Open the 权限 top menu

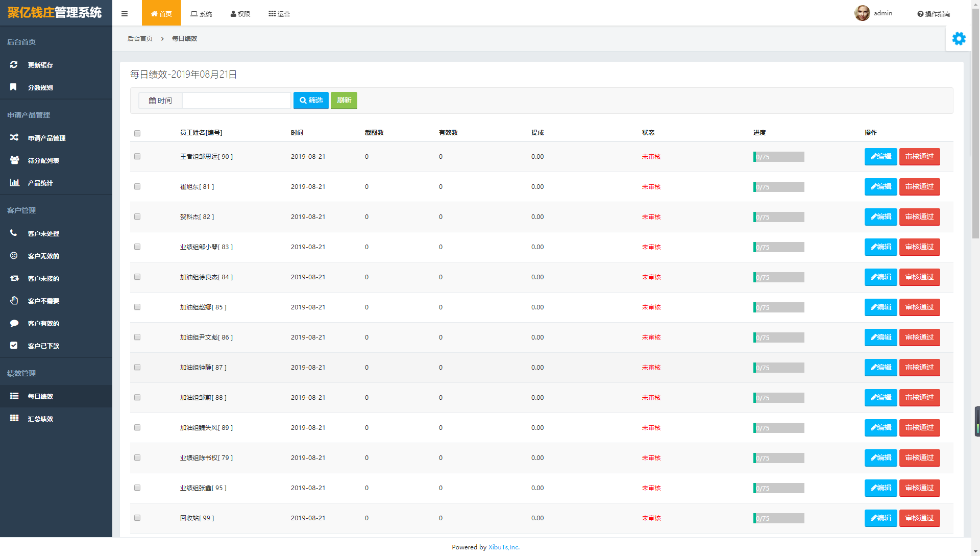[240, 14]
